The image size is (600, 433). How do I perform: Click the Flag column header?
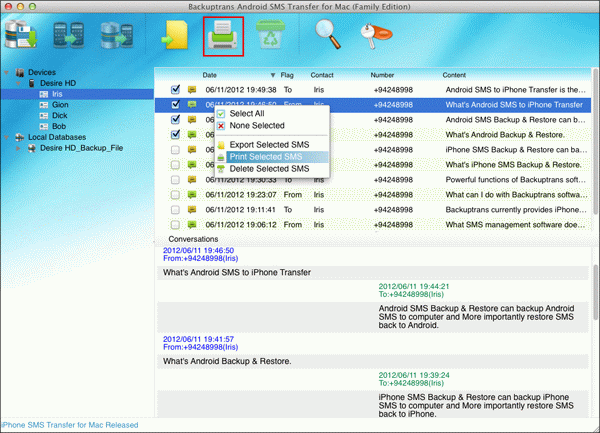tap(287, 75)
